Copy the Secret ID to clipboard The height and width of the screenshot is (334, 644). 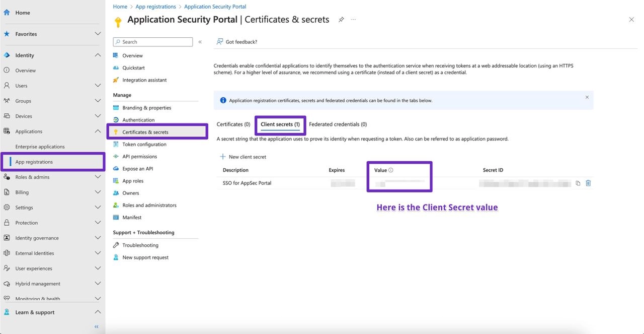pos(578,183)
